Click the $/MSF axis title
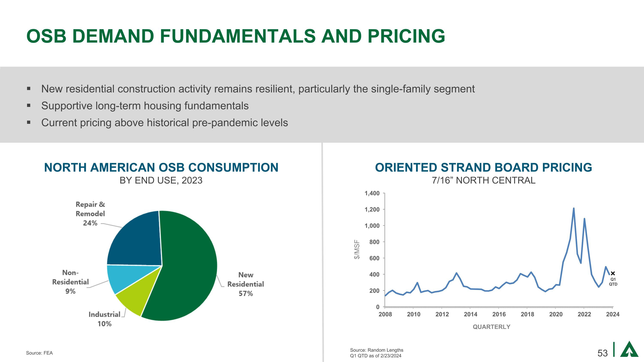The height and width of the screenshot is (362, 644). point(357,249)
